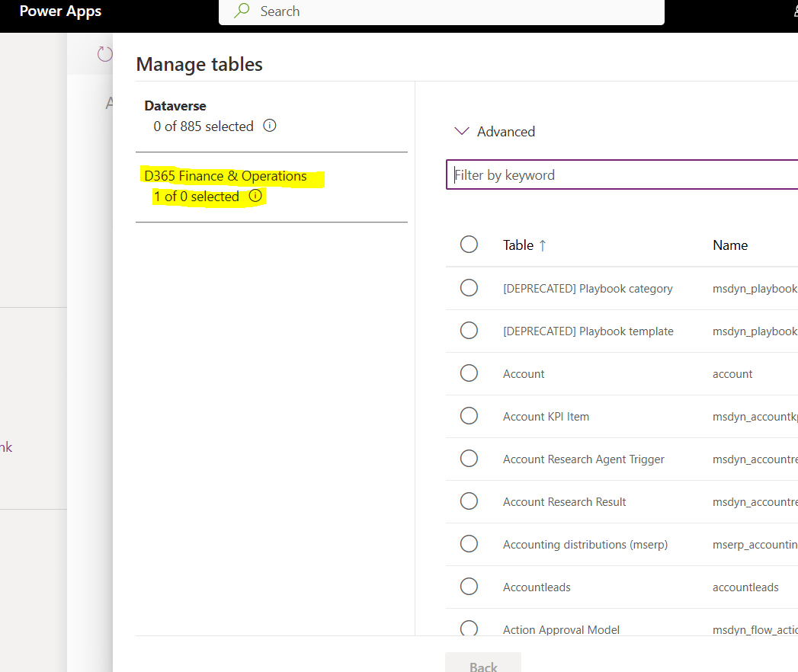Click the Back button
This screenshot has height=672, width=798.
coord(483,663)
